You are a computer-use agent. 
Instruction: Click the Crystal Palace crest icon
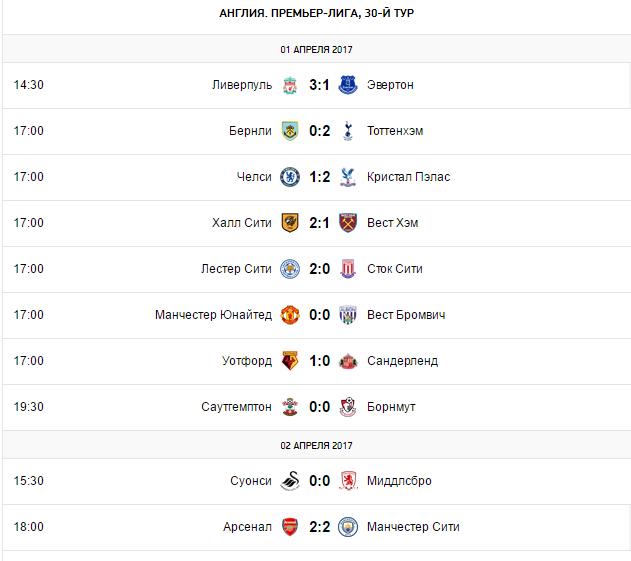coord(347,177)
